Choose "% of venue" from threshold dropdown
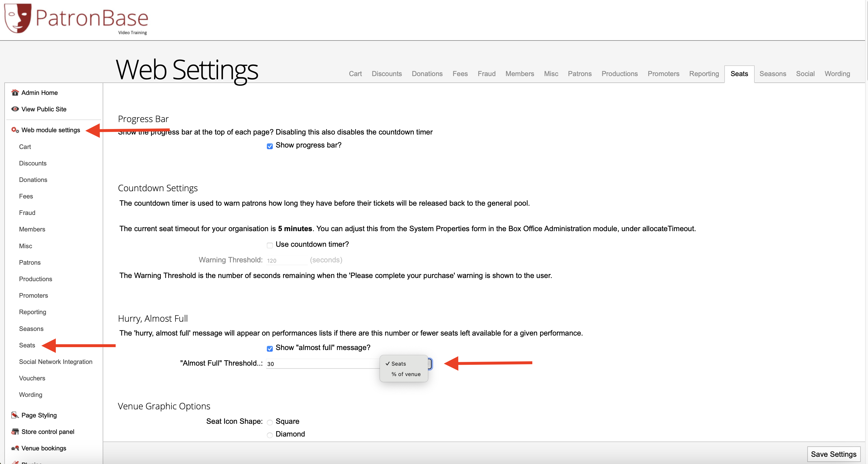Image resolution: width=868 pixels, height=464 pixels. [x=406, y=374]
